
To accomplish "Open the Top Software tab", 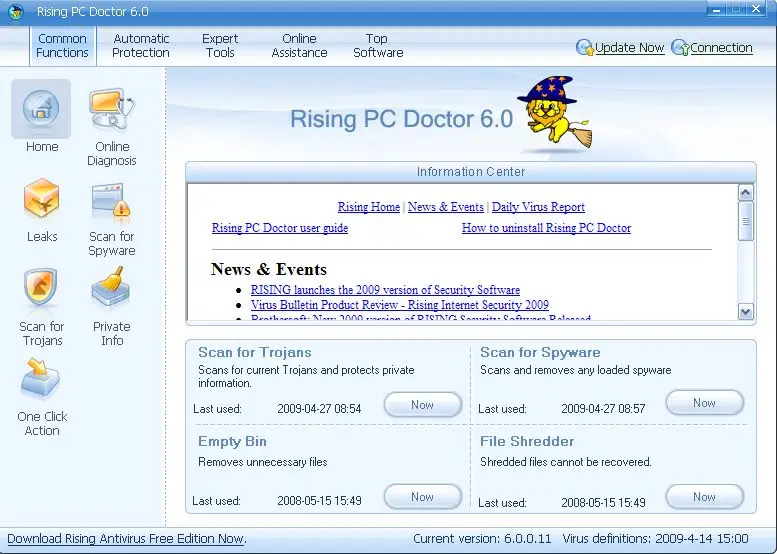I will tap(378, 46).
